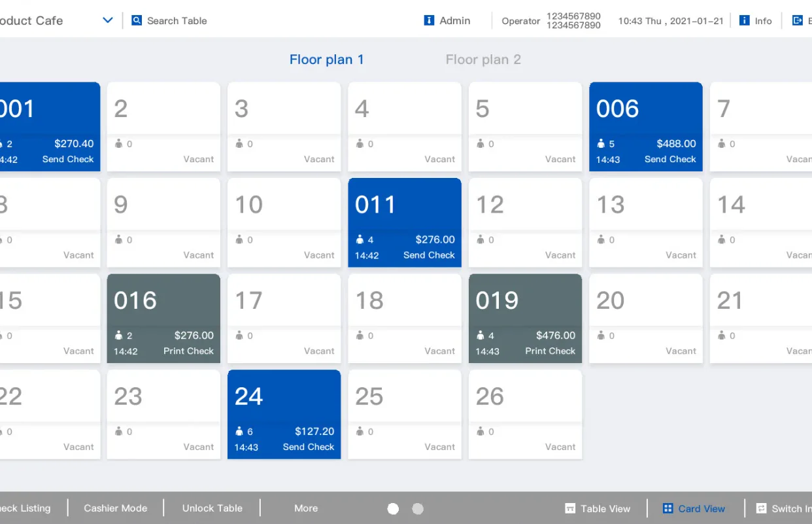Viewport: 812px width, 524px height.
Task: Open the Admin menu label
Action: point(455,20)
